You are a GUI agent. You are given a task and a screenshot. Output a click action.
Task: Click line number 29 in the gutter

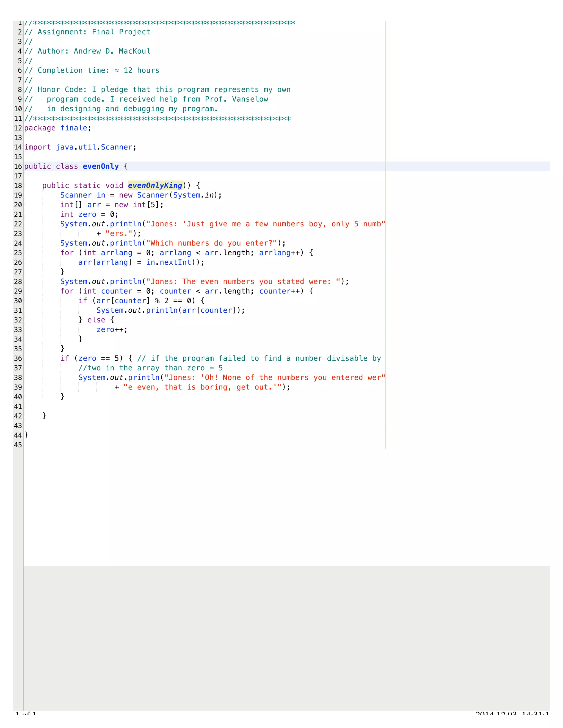(18, 291)
